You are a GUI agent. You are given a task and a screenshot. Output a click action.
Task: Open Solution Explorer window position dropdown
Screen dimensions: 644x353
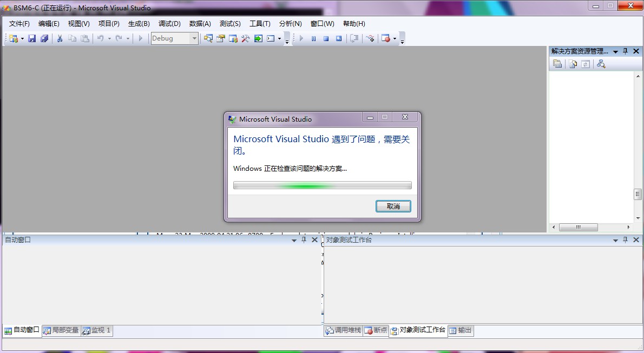click(615, 52)
